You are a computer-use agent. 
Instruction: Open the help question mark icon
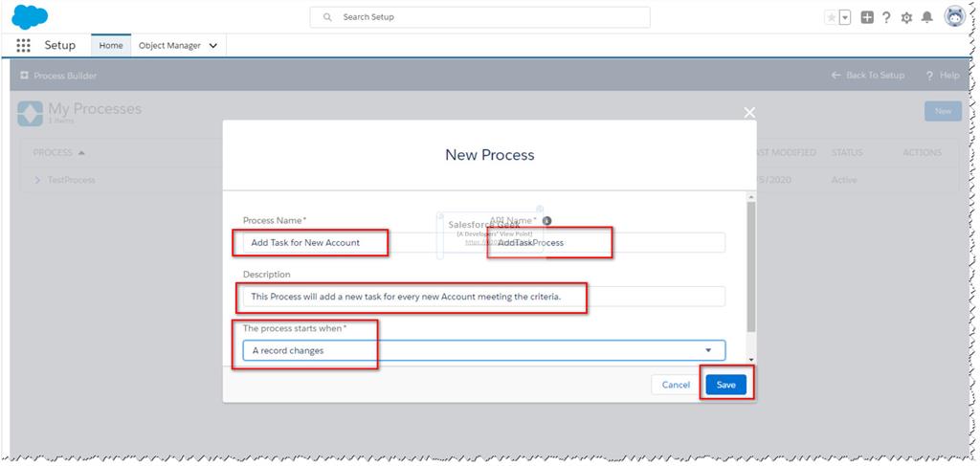click(886, 17)
